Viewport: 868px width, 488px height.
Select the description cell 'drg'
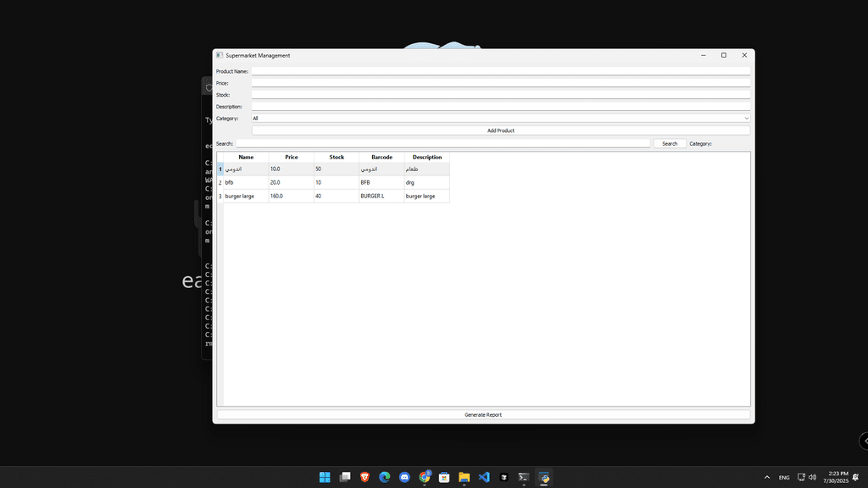click(427, 183)
